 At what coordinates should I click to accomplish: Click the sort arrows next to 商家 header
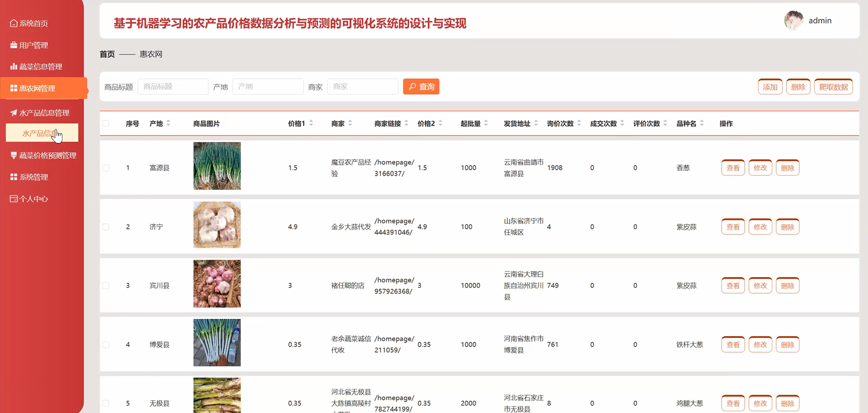350,124
